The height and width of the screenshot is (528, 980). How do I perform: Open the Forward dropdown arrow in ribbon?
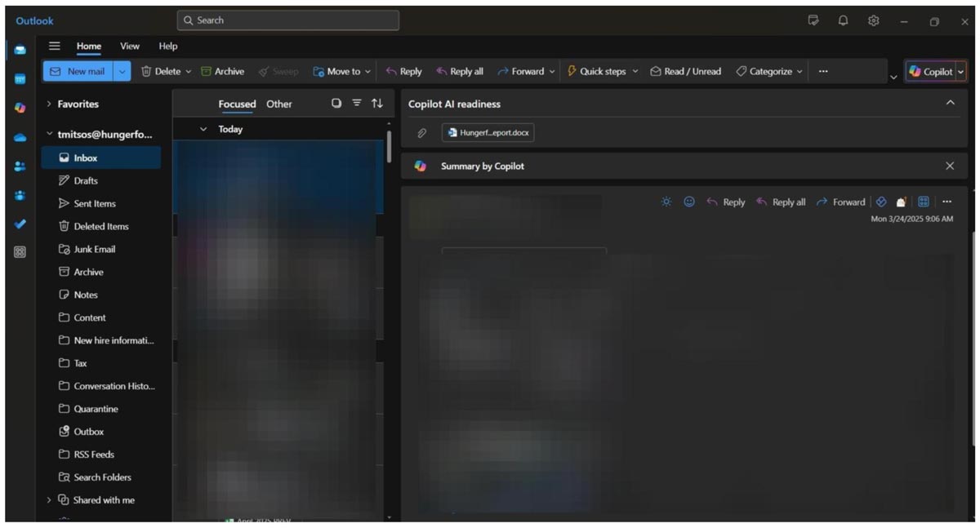point(552,72)
